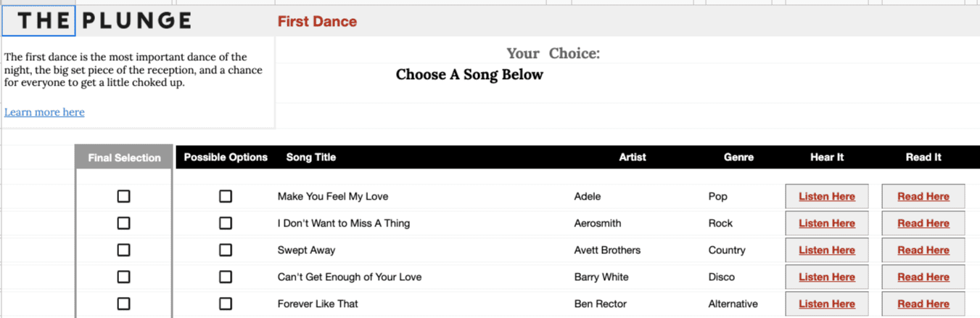Select the Song Title column header

point(311,157)
